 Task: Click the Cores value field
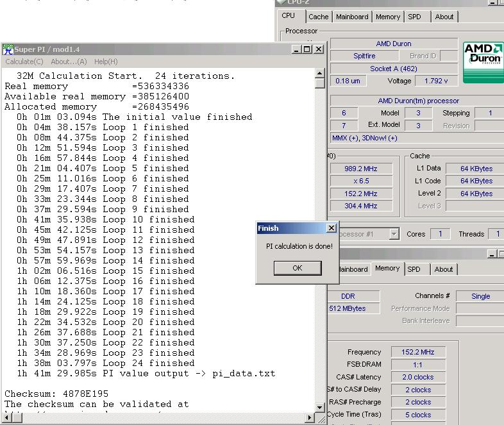pos(441,234)
